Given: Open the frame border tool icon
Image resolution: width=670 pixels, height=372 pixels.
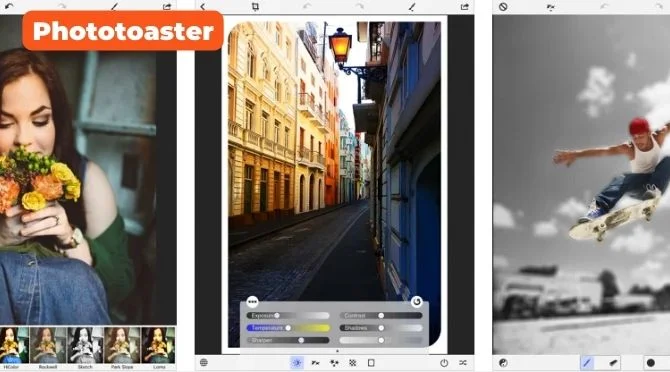Looking at the screenshot, I should coord(371,363).
